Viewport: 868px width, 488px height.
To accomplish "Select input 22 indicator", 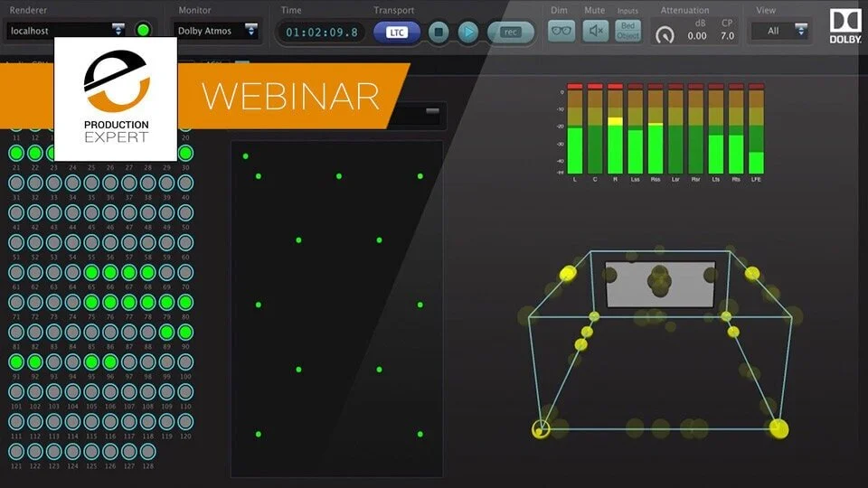I will (35, 153).
